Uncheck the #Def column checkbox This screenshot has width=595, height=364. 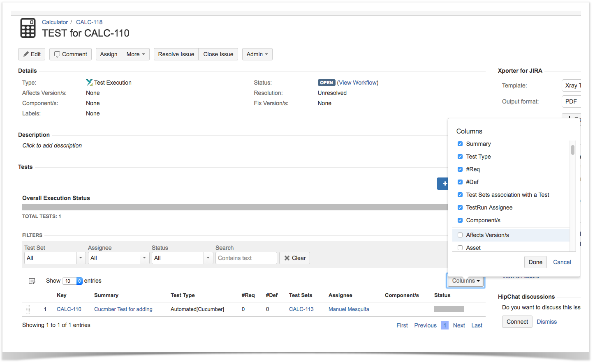460,182
